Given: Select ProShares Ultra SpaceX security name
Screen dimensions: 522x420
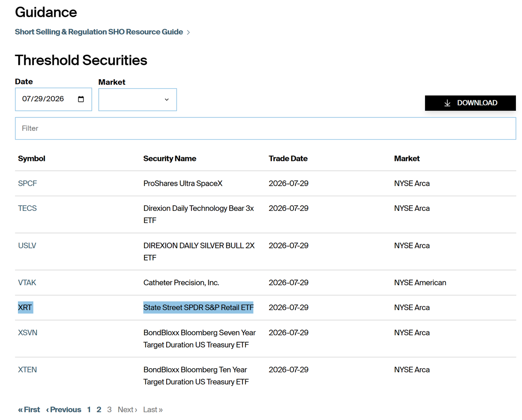Looking at the screenshot, I should [183, 183].
